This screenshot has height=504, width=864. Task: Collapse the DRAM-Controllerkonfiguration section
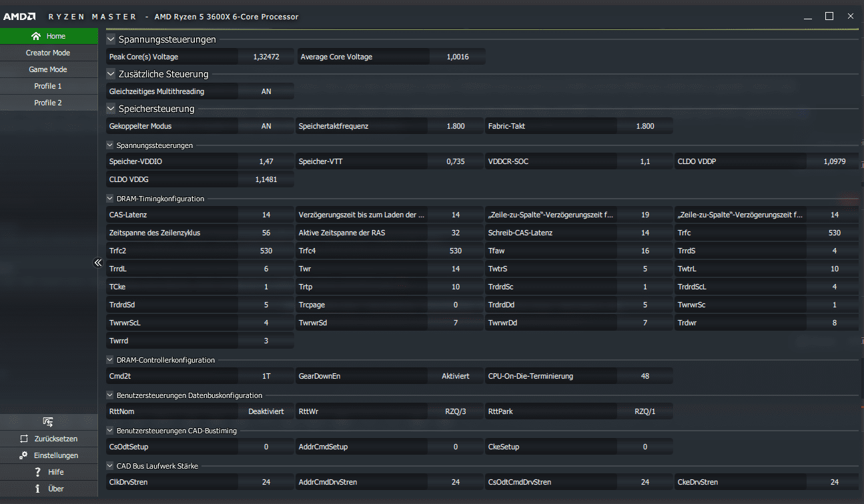(x=110, y=360)
